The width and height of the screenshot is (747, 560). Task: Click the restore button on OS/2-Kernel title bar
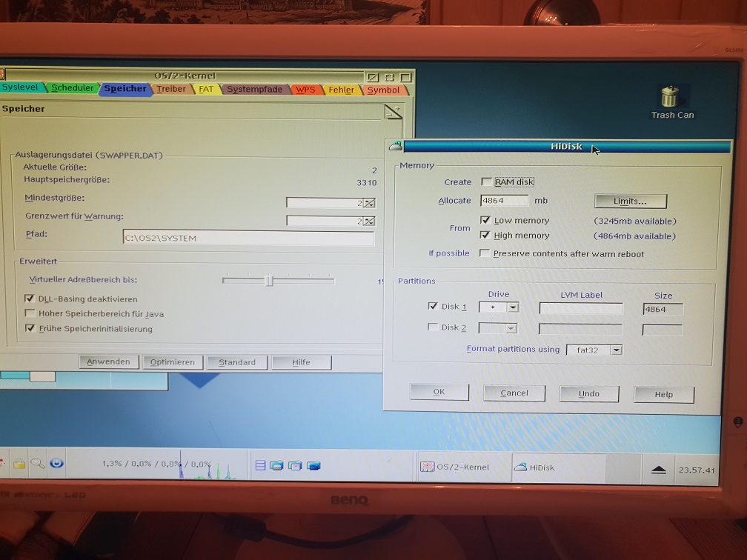point(389,77)
